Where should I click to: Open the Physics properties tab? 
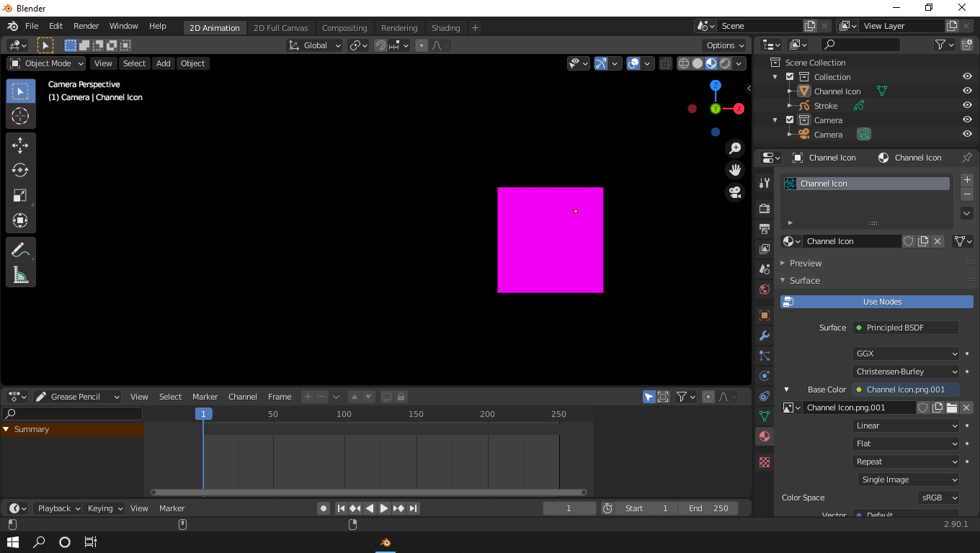click(x=765, y=376)
